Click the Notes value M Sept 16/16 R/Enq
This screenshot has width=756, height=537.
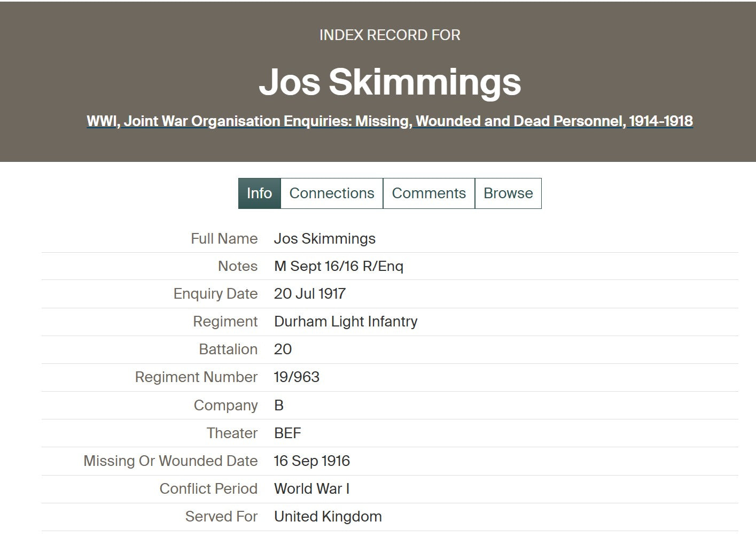pyautogui.click(x=338, y=266)
